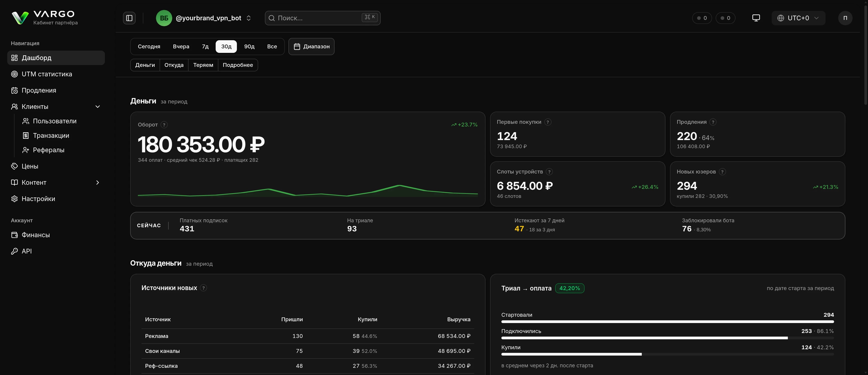Click the help icon beside Новых юзеров
This screenshot has height=375, width=868.
pyautogui.click(x=722, y=172)
